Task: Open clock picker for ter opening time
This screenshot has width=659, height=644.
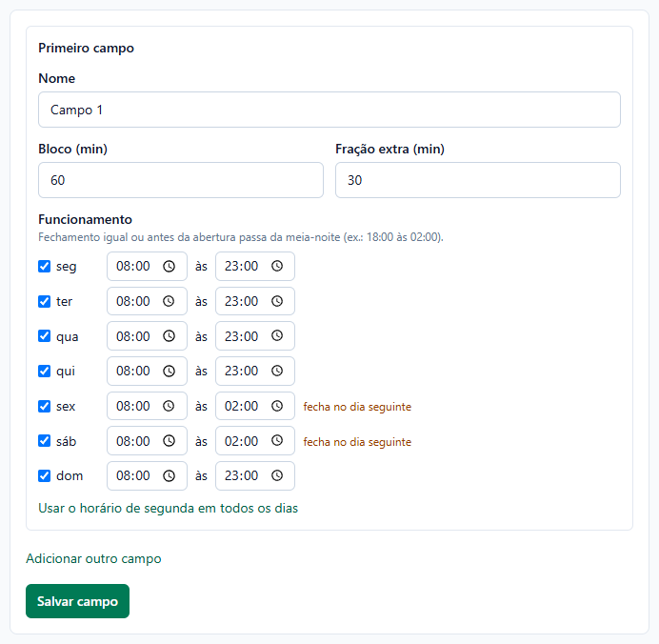Action: (169, 301)
